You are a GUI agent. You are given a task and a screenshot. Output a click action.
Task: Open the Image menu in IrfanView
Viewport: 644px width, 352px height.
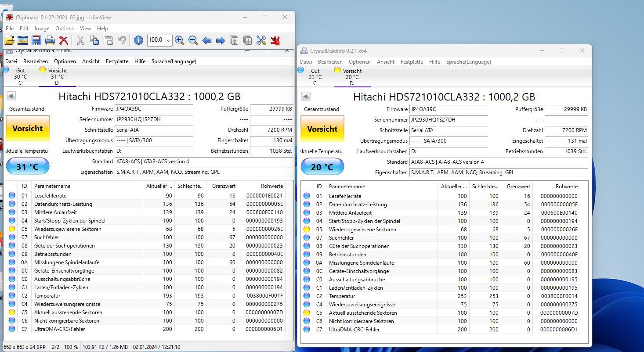pyautogui.click(x=42, y=29)
